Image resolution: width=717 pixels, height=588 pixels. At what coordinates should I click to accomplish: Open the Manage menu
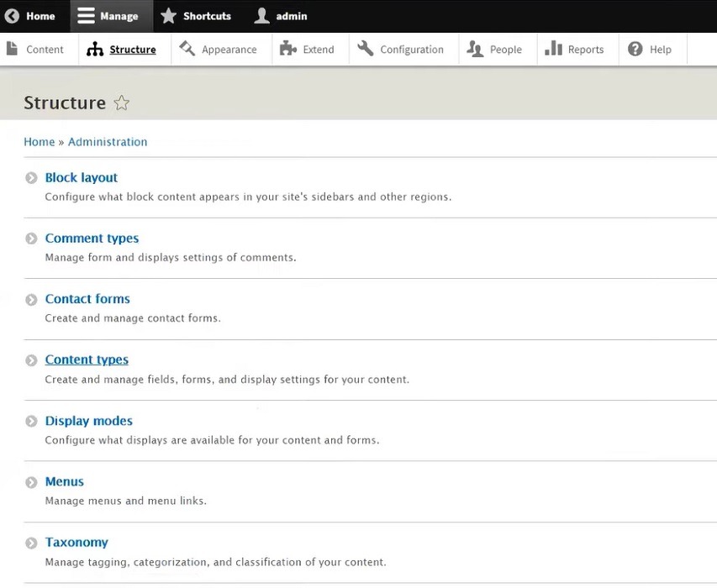111,15
